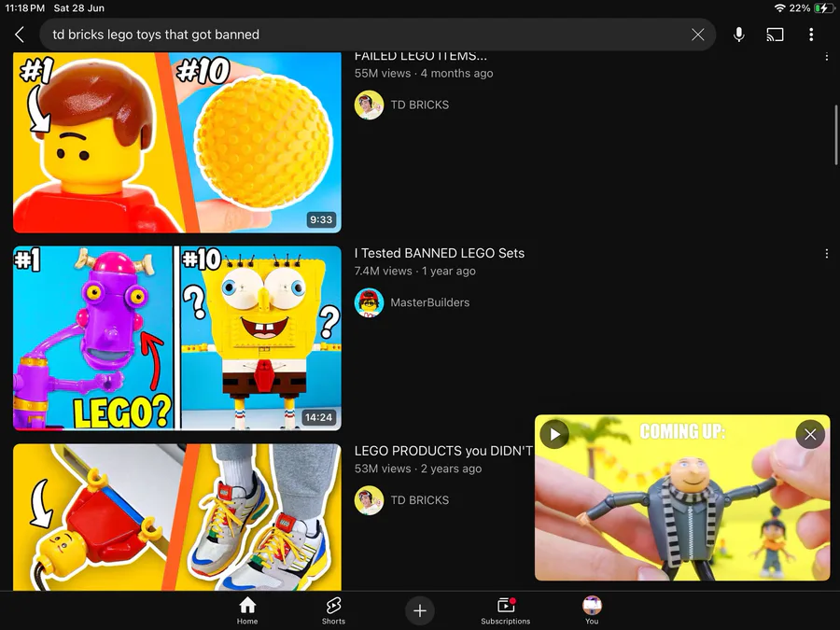Tap the 14:24 duration badge
The width and height of the screenshot is (840, 630).
click(x=318, y=417)
